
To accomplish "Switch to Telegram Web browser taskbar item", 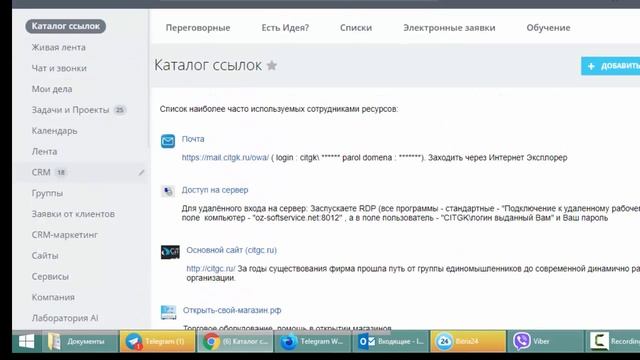I will click(313, 341).
